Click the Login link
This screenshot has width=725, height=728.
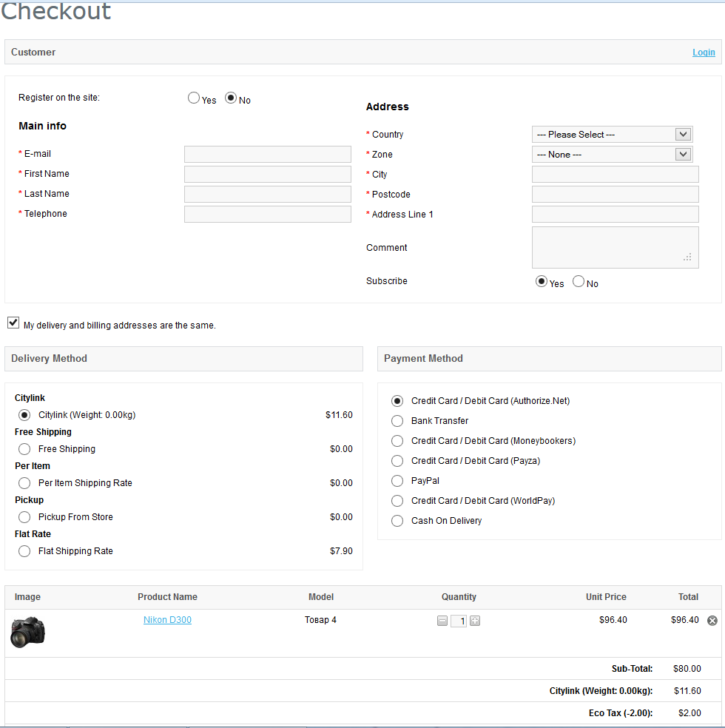coord(704,53)
